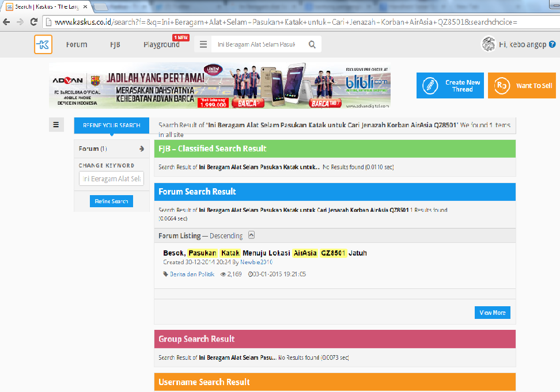The image size is (560, 392).
Task: Open the search category hamburger menu
Action: point(203,45)
